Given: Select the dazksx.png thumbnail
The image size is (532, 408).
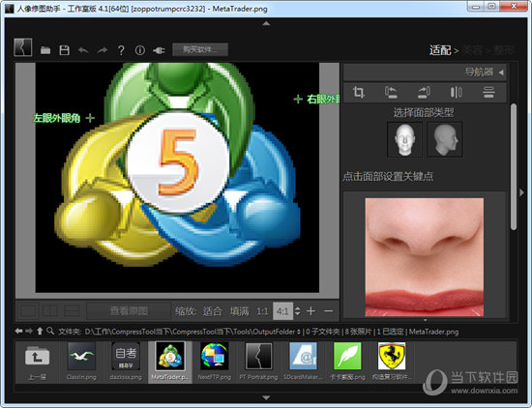Looking at the screenshot, I should (126, 363).
